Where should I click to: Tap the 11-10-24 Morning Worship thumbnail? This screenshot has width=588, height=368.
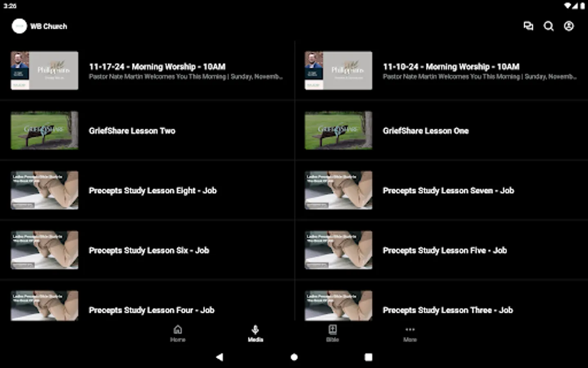pyautogui.click(x=338, y=70)
